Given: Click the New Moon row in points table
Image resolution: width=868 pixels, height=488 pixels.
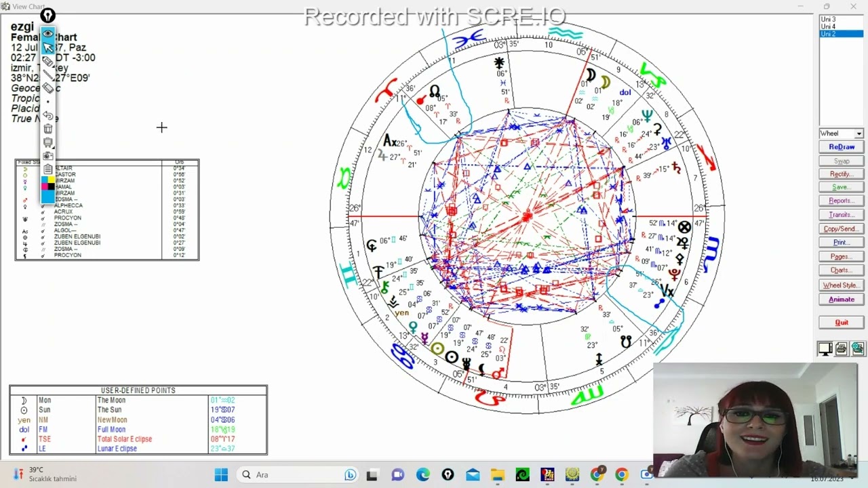Looking at the screenshot, I should coord(138,420).
